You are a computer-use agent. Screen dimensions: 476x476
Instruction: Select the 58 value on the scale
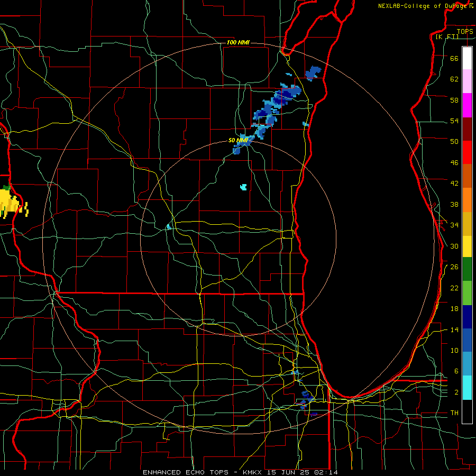[454, 100]
